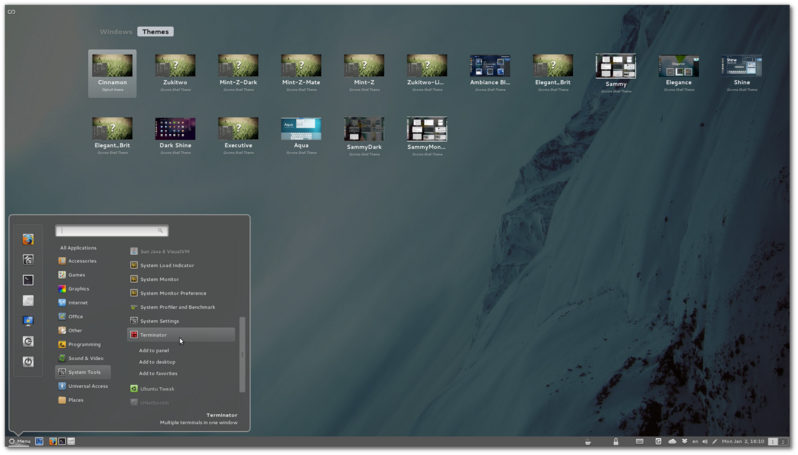The height and width of the screenshot is (455, 798).
Task: Click the Menu button on the panel
Action: click(x=19, y=441)
